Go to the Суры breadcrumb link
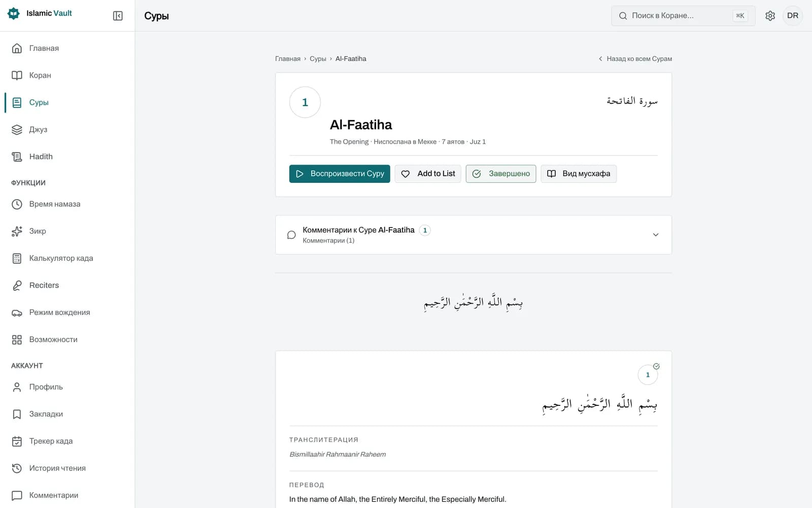Image resolution: width=812 pixels, height=508 pixels. click(318, 59)
